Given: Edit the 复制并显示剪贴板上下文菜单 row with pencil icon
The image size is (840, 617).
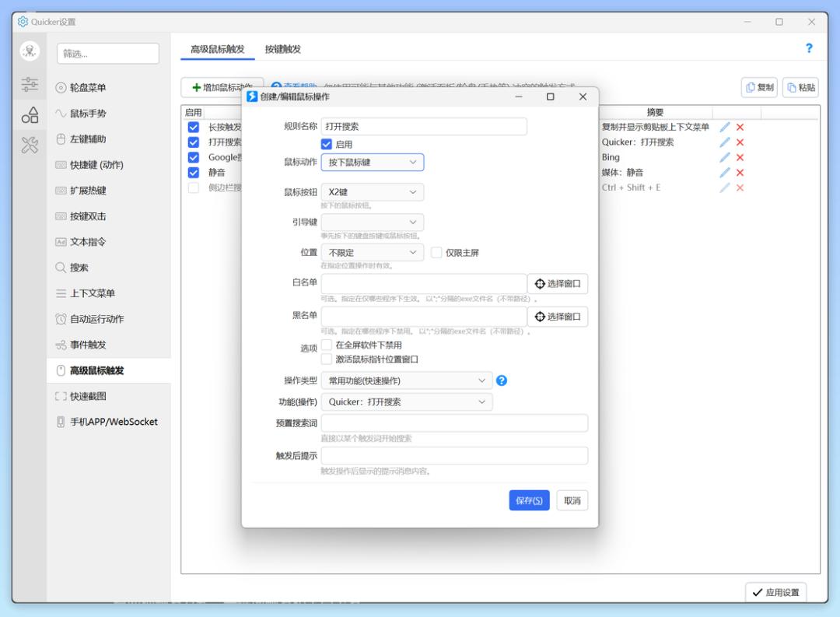Looking at the screenshot, I should coord(724,127).
